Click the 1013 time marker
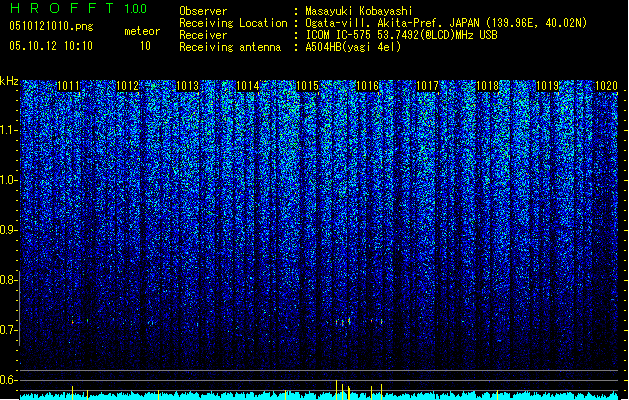Screen dimensions: 629x400 pyautogui.click(x=188, y=86)
